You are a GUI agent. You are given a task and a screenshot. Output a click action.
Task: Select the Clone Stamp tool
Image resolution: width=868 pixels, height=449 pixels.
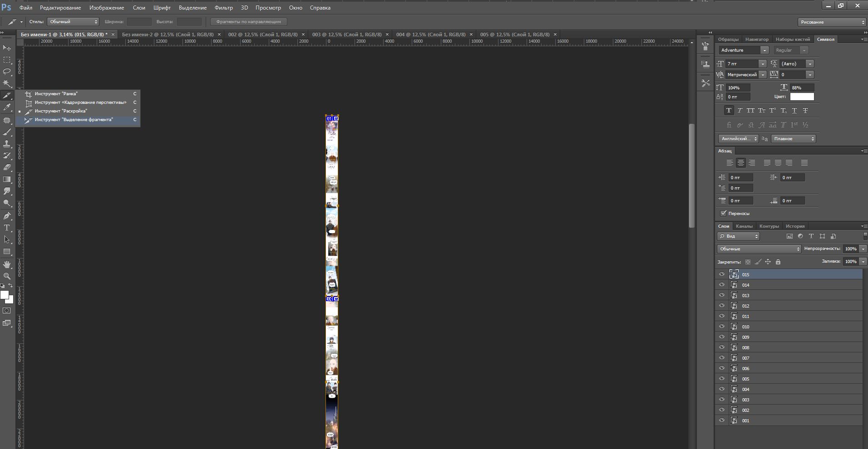pos(7,144)
